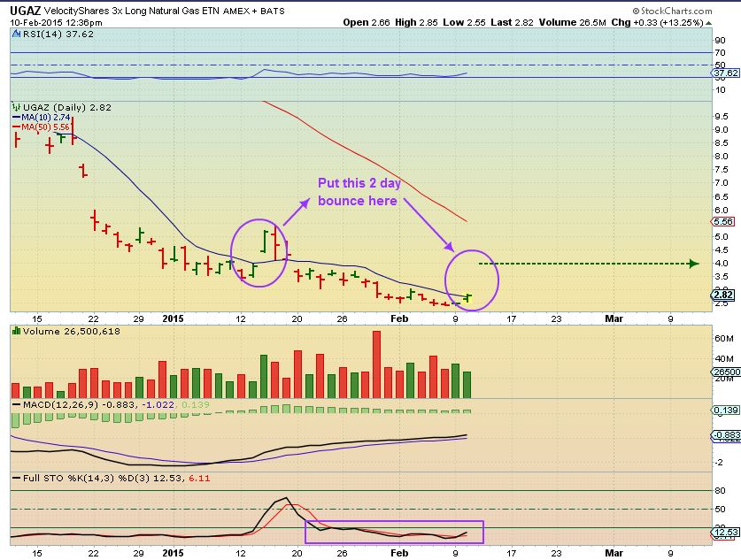
Task: Click the Full STO legend line marker
Action: coord(16,478)
